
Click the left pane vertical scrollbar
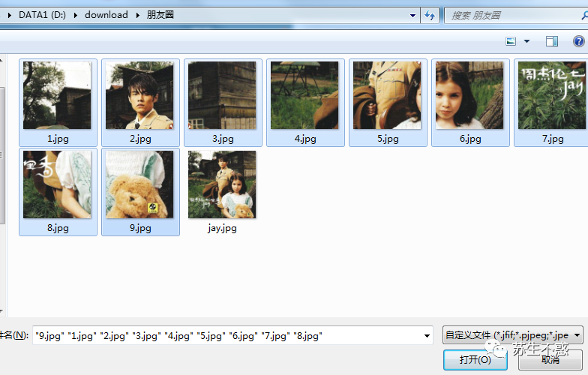1,156
